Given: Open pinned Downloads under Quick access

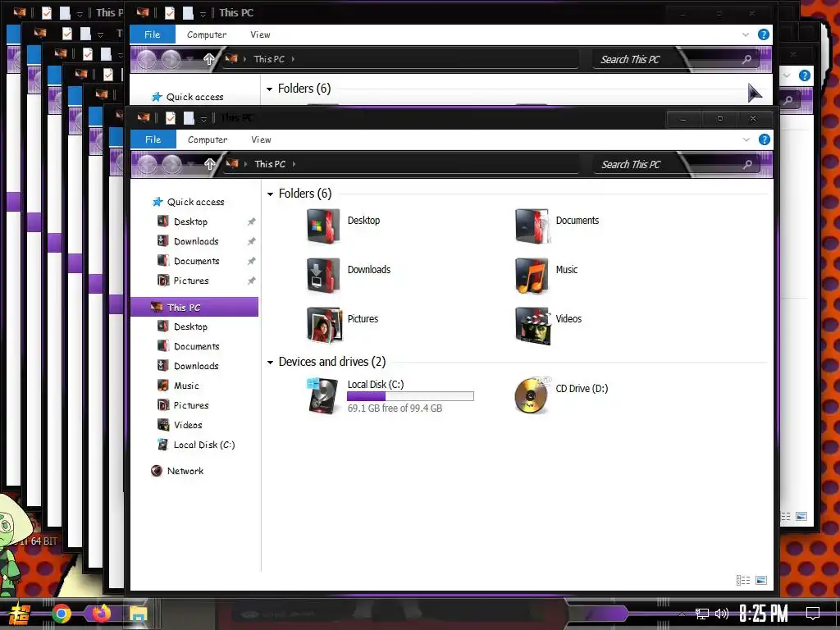Looking at the screenshot, I should pos(196,242).
